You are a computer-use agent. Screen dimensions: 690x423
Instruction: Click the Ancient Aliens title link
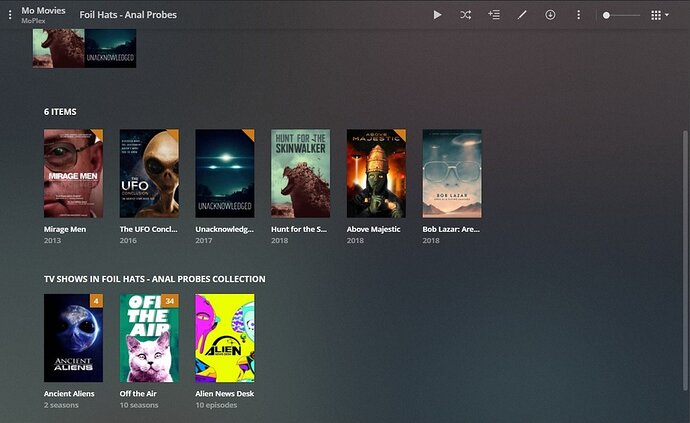click(69, 394)
